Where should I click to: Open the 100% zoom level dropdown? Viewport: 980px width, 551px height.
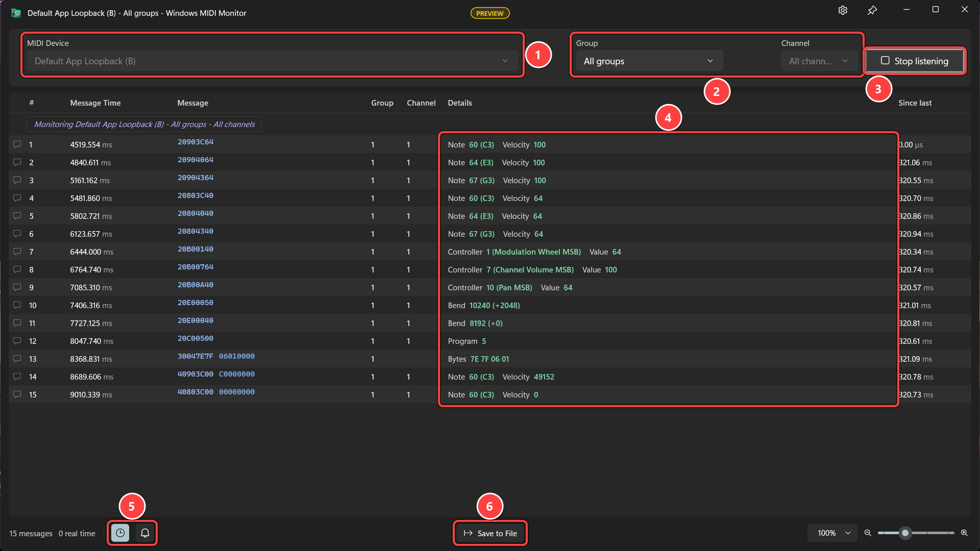[833, 533]
